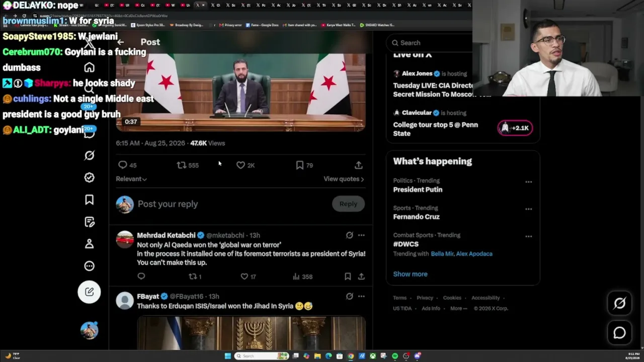Open File Explorer from the taskbar
Image resolution: width=644 pixels, height=362 pixels.
tap(317, 356)
